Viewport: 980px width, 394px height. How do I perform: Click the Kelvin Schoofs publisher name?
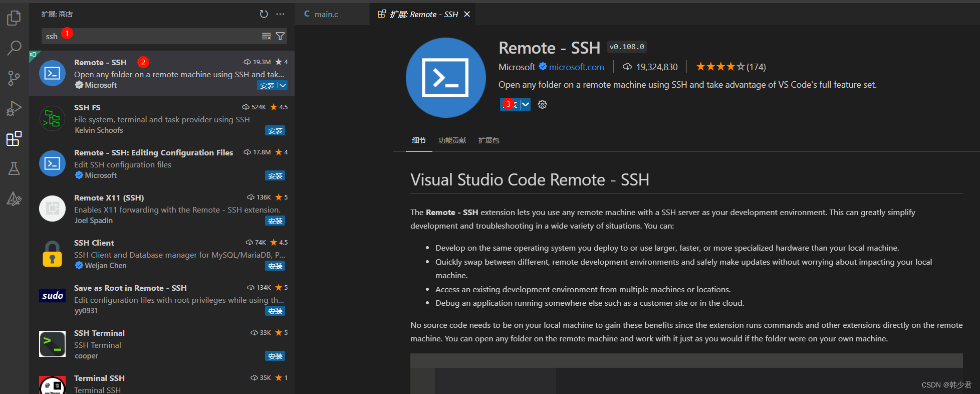99,130
